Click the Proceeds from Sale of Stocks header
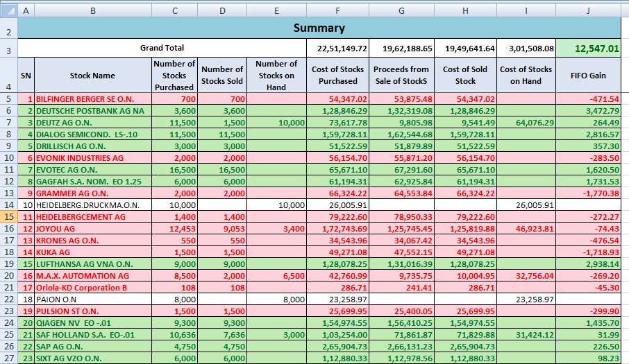629x364 pixels. click(401, 76)
